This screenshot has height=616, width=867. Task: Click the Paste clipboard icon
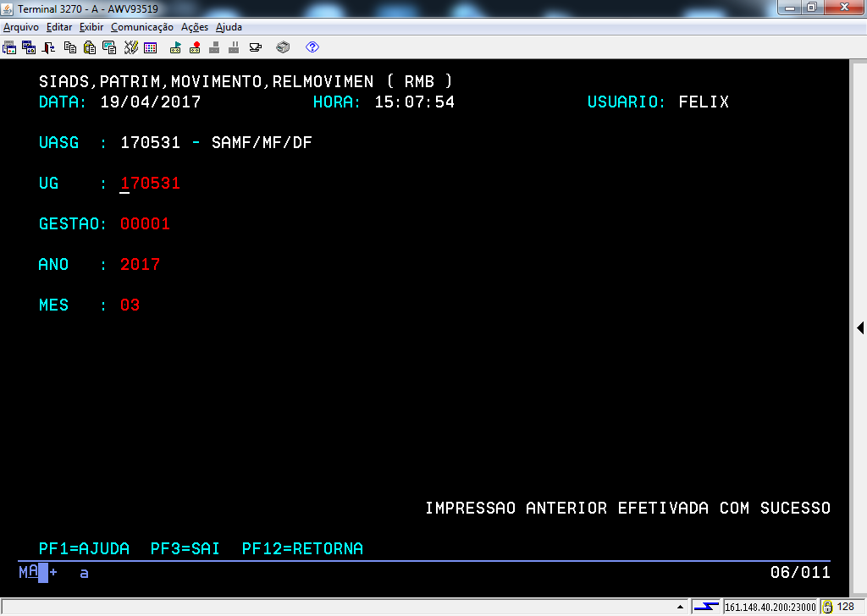pyautogui.click(x=90, y=47)
